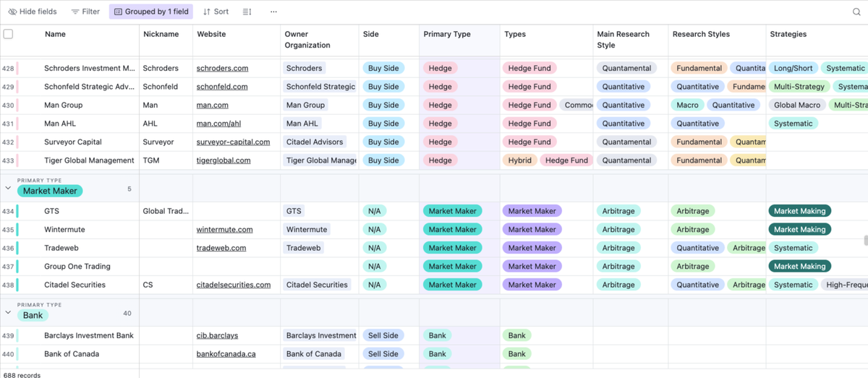868x378 pixels.
Task: Open the wintermute.com link
Action: 224,229
